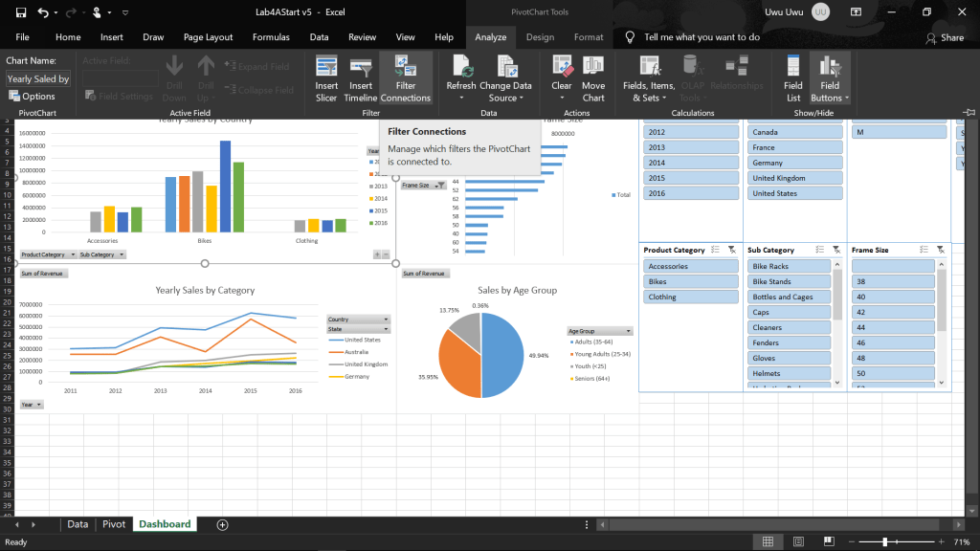Open the Country field dropdown on line chart
The height and width of the screenshot is (551, 980).
click(x=386, y=319)
